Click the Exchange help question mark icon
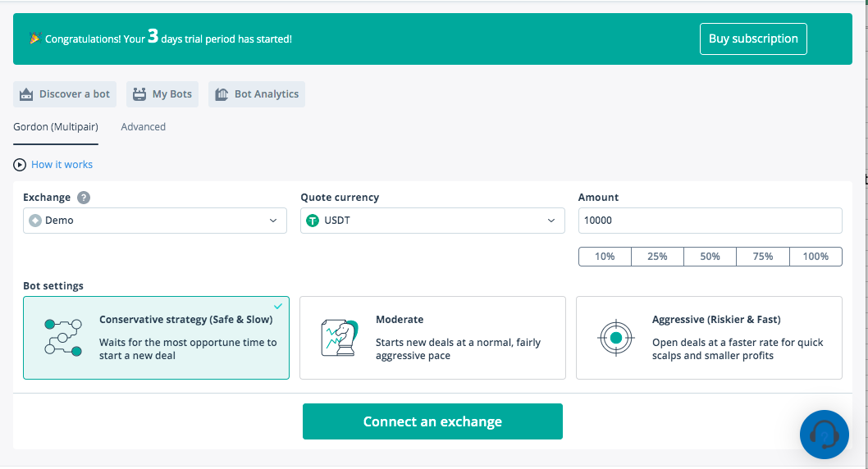The image size is (868, 469). click(x=84, y=198)
